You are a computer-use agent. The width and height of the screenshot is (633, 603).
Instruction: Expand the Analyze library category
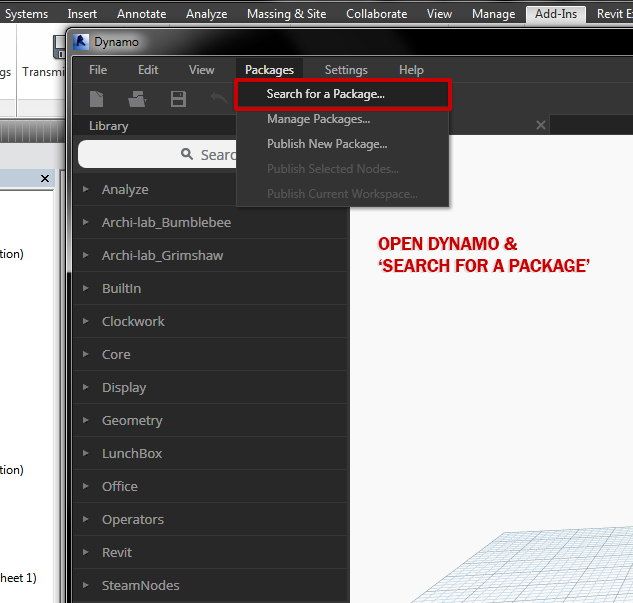pos(86,189)
